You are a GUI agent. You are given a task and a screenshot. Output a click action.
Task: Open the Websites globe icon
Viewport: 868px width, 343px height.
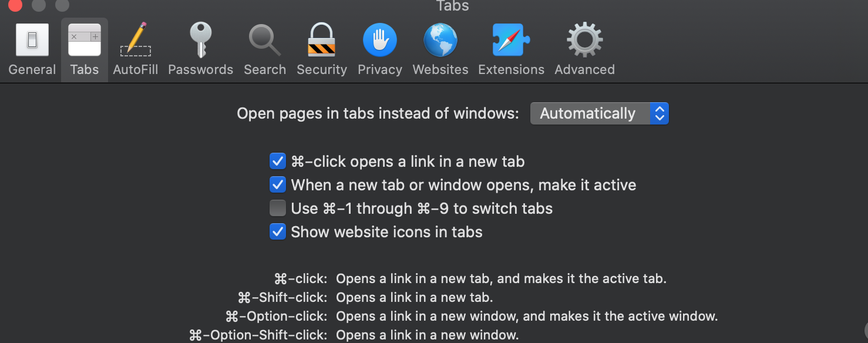pos(440,40)
